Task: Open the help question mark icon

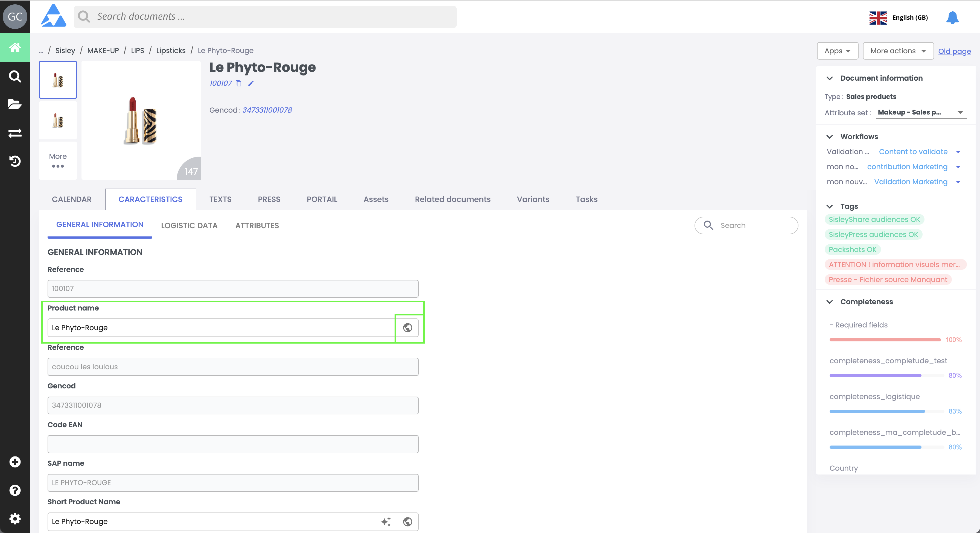Action: tap(15, 490)
